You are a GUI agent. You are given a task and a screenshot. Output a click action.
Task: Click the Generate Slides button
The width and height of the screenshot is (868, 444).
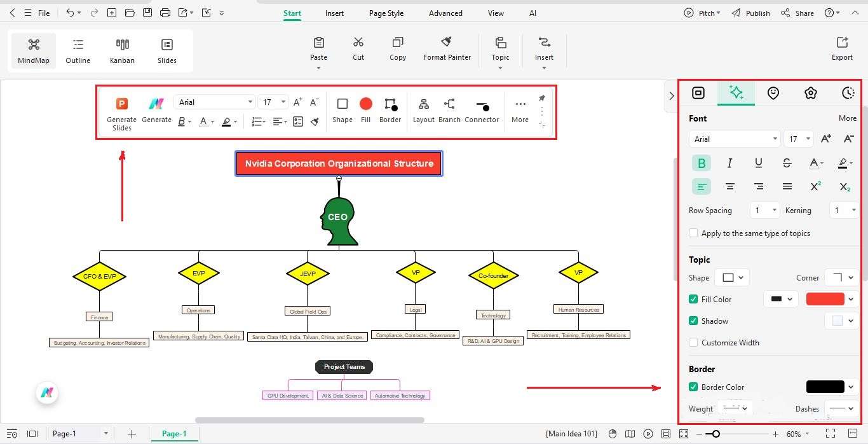click(121, 112)
